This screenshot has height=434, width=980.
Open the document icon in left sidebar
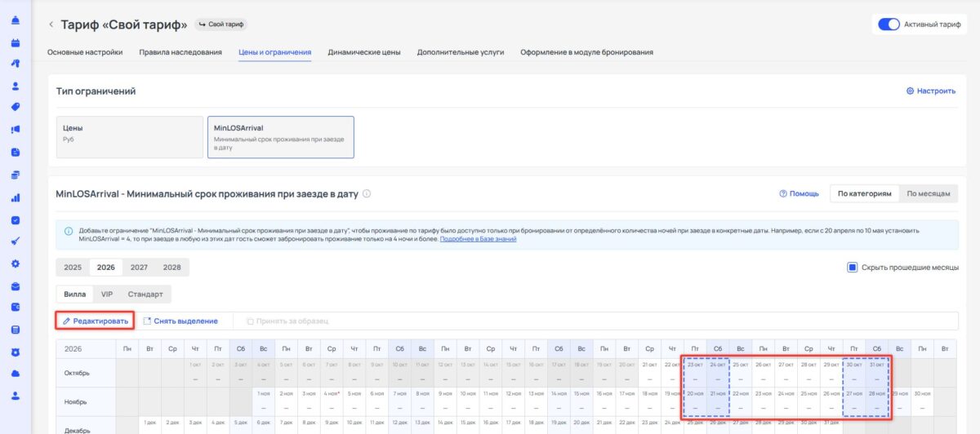16,152
